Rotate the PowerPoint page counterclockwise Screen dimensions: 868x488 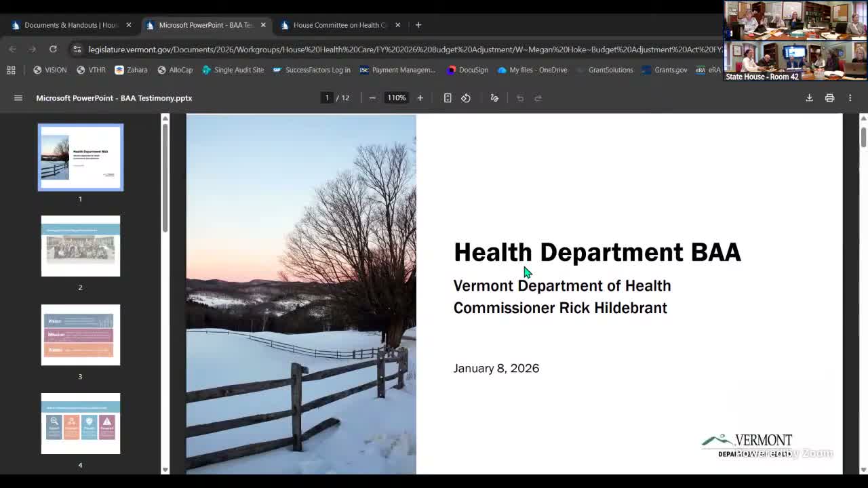(x=466, y=98)
